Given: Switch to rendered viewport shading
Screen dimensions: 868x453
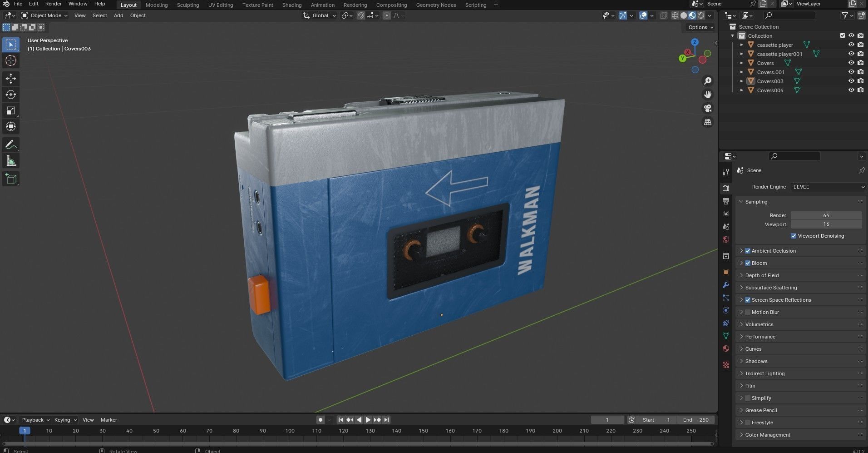Looking at the screenshot, I should click(x=701, y=15).
